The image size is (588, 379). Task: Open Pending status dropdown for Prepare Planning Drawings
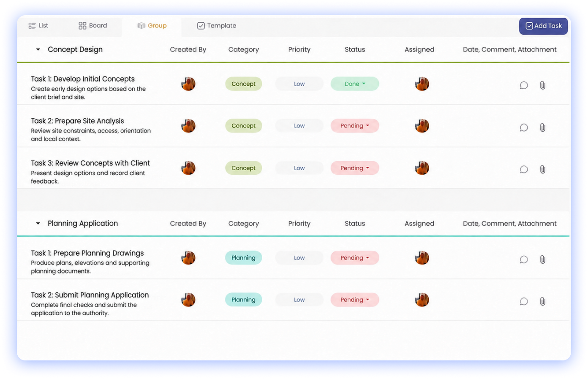point(355,257)
